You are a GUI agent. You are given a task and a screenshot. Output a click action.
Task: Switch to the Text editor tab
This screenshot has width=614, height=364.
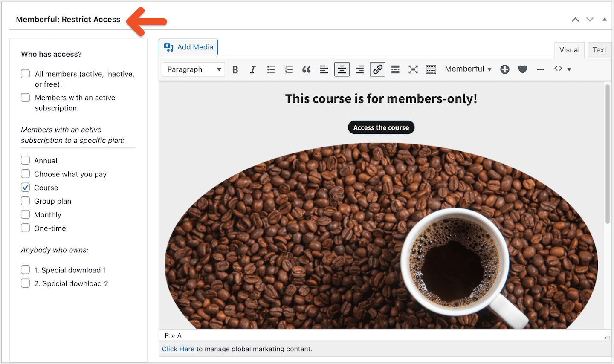599,50
